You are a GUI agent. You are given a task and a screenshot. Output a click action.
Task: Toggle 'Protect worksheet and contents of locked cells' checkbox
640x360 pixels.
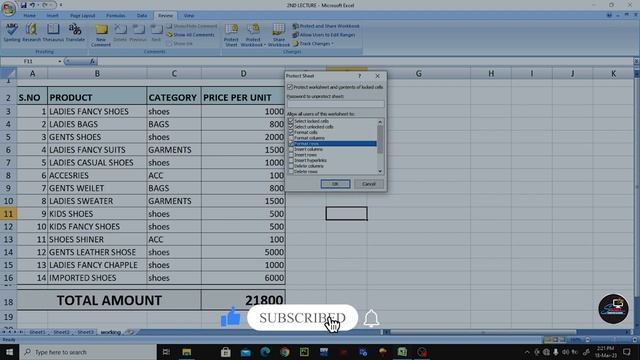point(290,87)
